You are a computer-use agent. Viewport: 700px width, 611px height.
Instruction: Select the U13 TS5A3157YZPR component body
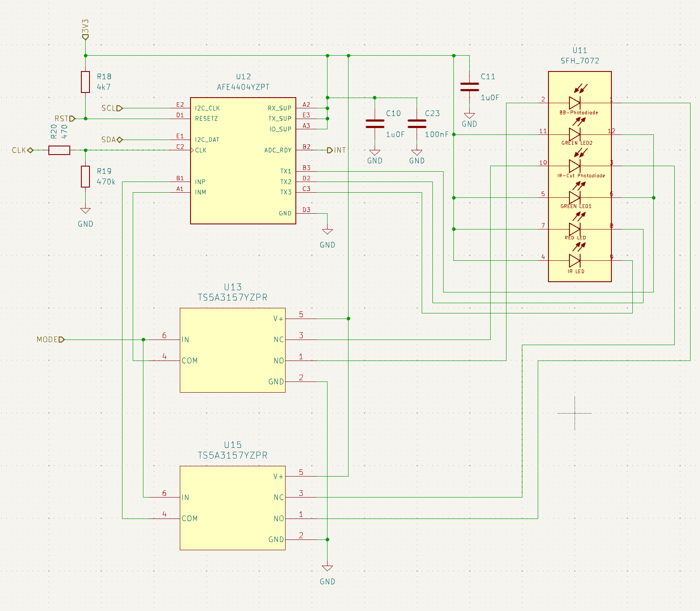pos(232,350)
